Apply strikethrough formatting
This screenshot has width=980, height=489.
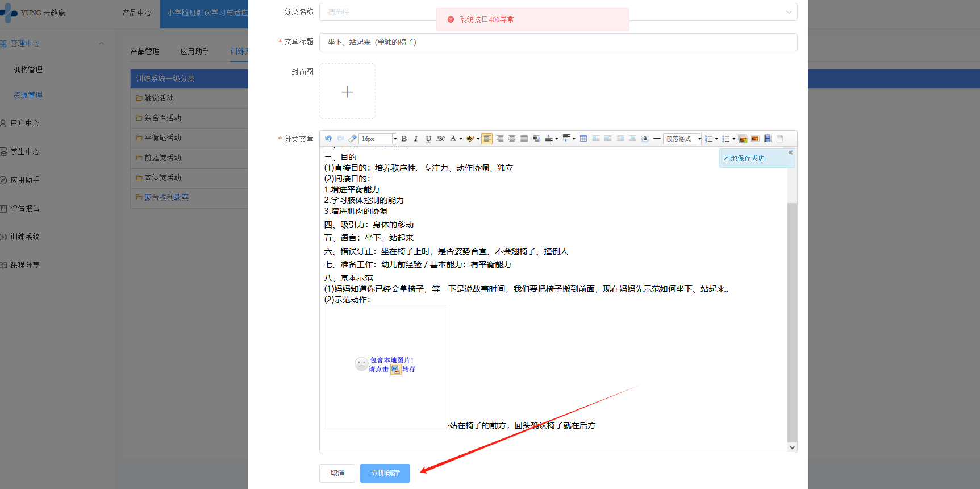pyautogui.click(x=440, y=139)
